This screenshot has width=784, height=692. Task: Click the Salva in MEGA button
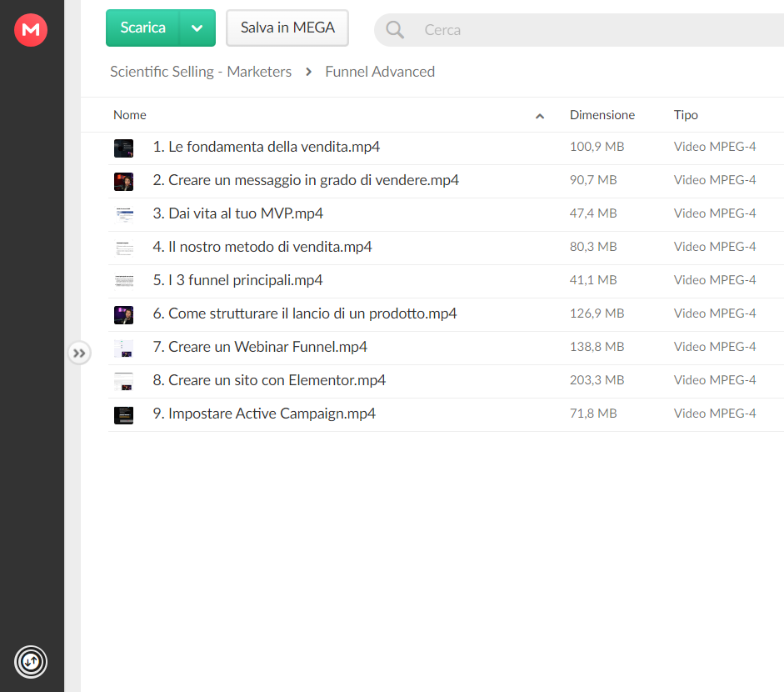[x=287, y=28]
